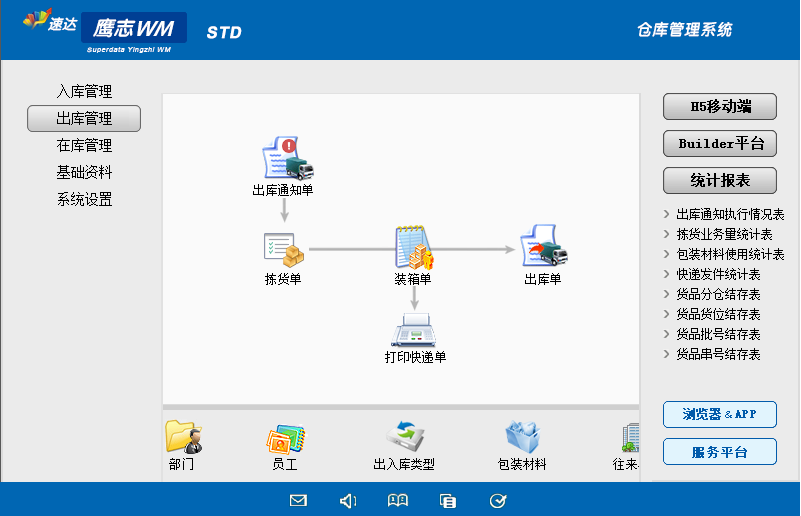Switch to 在库管理 menu

click(84, 146)
